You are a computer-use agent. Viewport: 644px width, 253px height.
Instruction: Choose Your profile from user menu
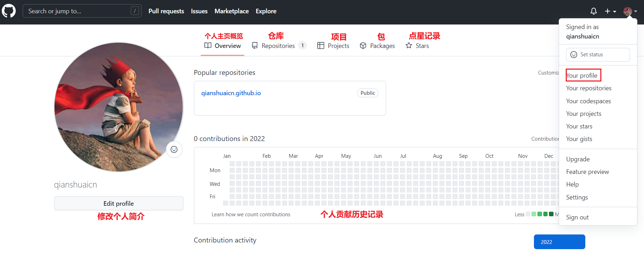(x=582, y=76)
